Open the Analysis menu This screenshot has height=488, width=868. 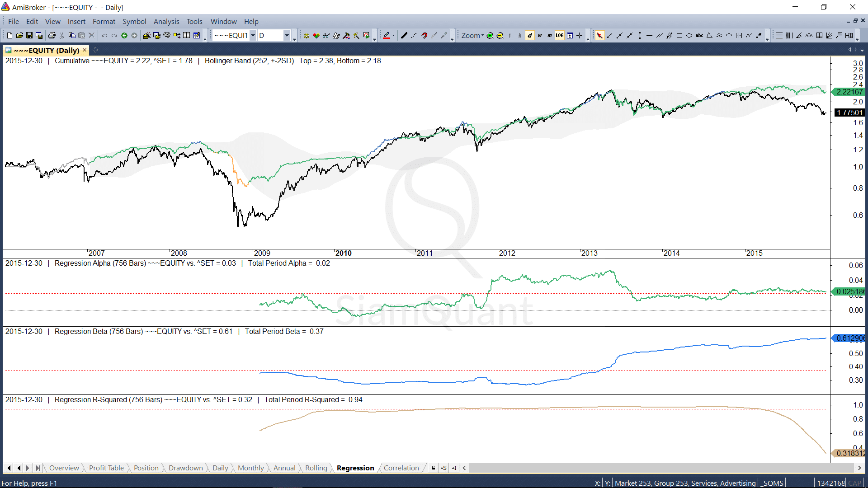[166, 21]
